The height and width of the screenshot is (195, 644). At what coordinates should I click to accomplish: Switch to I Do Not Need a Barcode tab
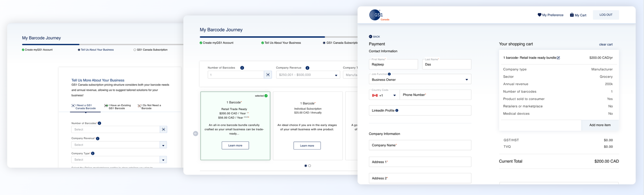150,107
